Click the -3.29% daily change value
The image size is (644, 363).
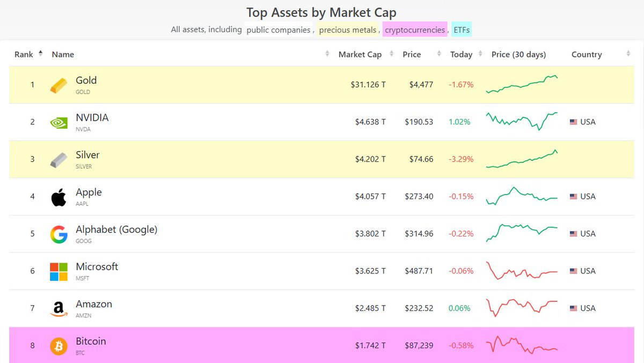click(x=462, y=159)
